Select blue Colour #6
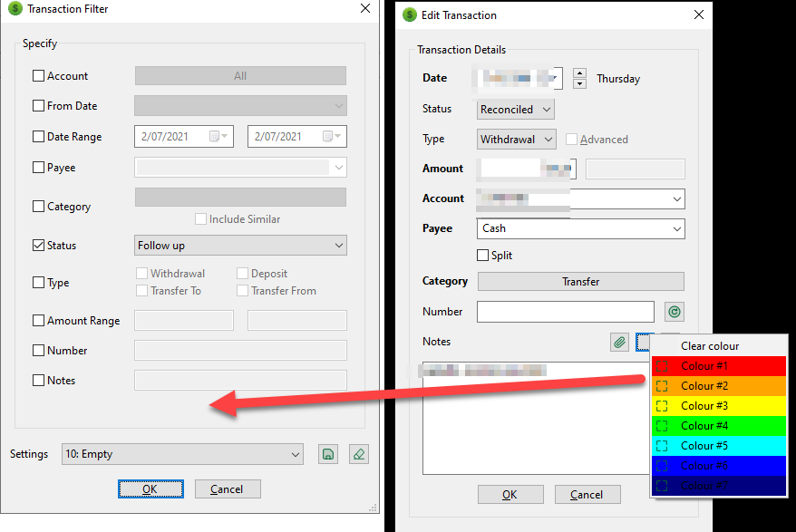 [x=719, y=466]
